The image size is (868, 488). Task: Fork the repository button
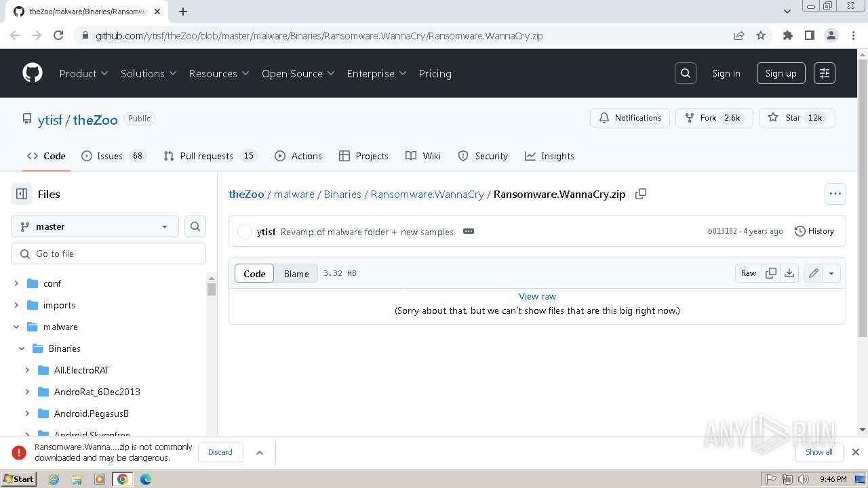[x=714, y=118]
